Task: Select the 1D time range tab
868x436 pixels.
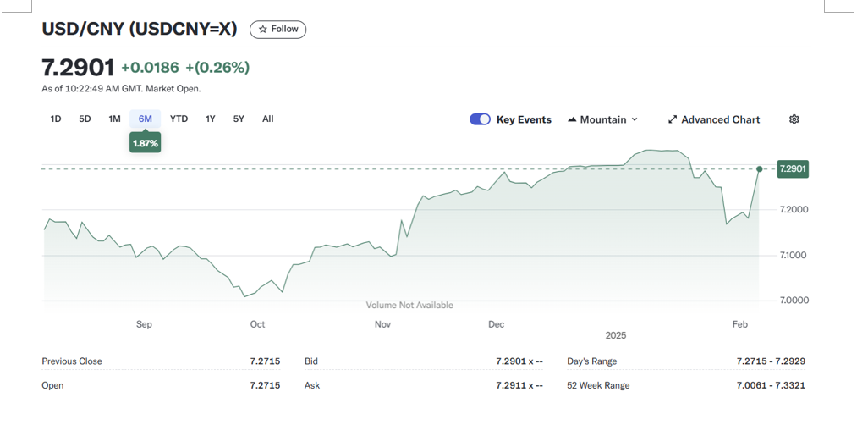Action: pos(56,119)
